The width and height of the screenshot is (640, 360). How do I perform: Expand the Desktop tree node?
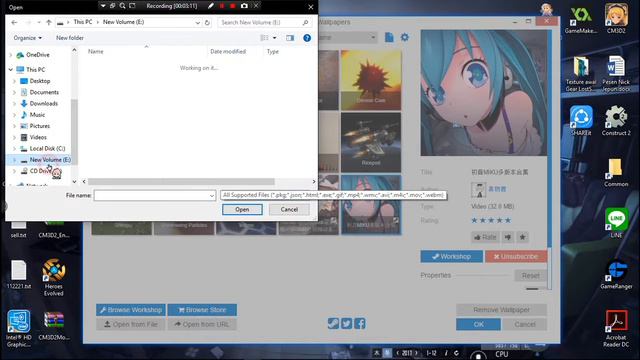[14, 81]
